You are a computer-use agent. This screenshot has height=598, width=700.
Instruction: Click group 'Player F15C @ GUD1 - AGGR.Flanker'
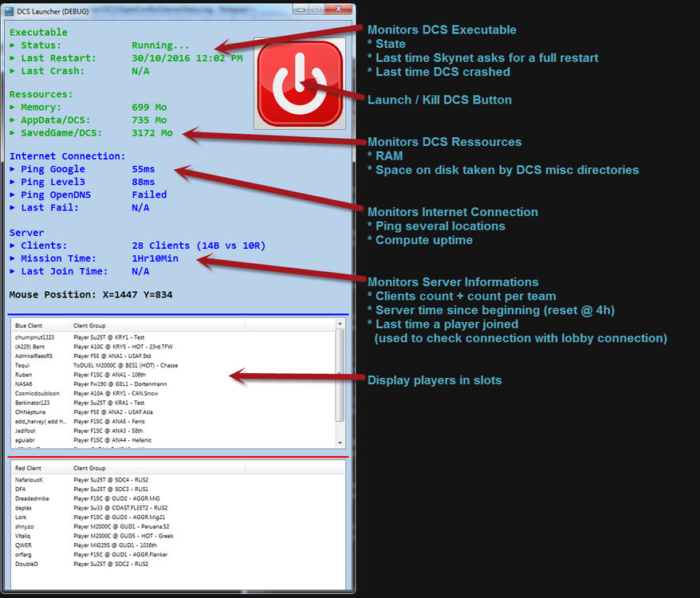120,555
